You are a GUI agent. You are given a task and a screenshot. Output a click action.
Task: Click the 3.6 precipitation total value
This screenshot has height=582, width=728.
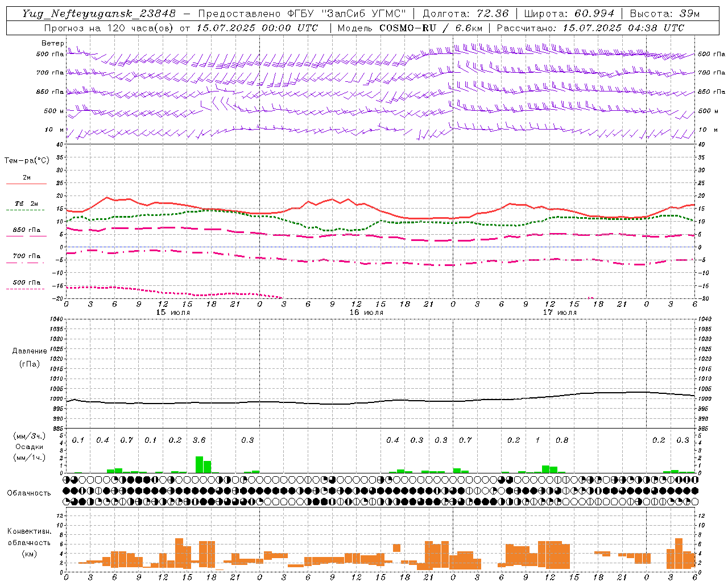(199, 440)
